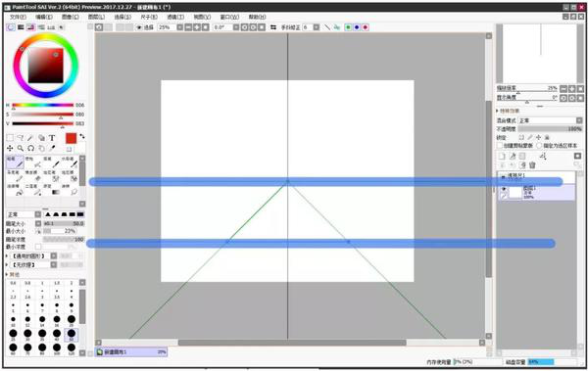This screenshot has width=588, height=371.
Task: Click the canvas horizontal scrollbar
Action: (292, 343)
